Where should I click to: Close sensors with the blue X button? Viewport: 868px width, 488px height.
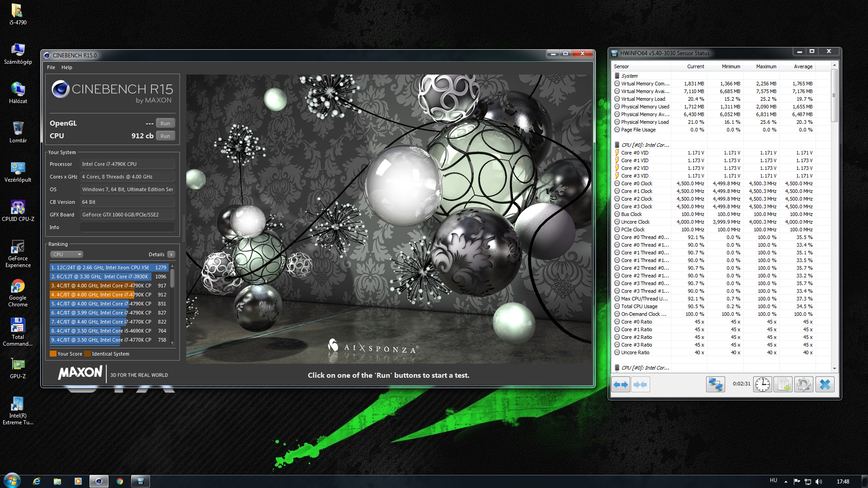[x=825, y=385]
